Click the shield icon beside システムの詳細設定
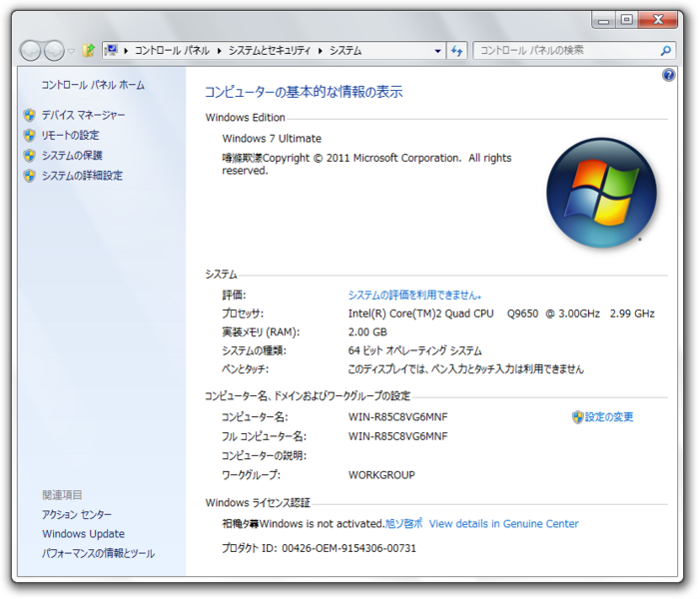 tap(30, 176)
